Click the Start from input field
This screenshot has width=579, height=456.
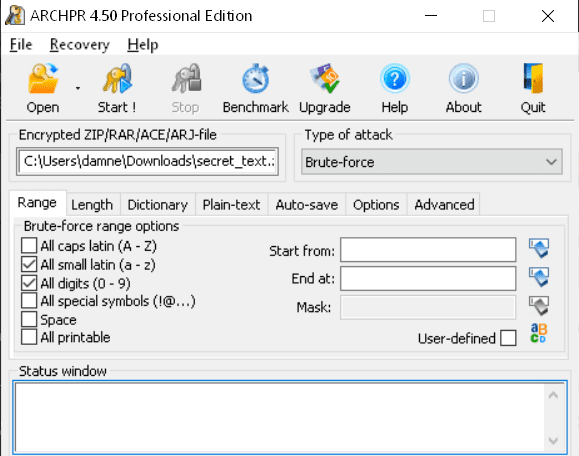428,250
